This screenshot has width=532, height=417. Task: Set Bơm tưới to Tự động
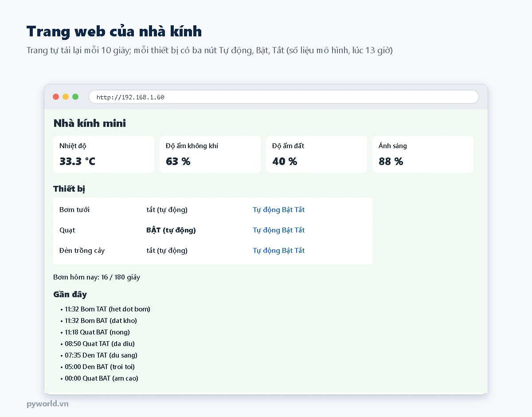pyautogui.click(x=266, y=210)
